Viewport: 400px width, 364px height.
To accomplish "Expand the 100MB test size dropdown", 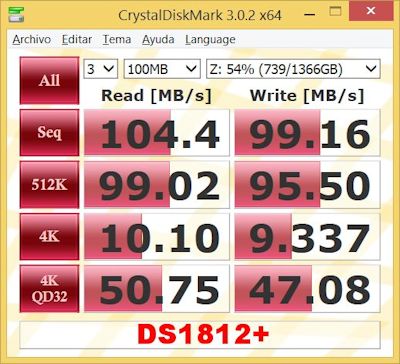I will (162, 69).
